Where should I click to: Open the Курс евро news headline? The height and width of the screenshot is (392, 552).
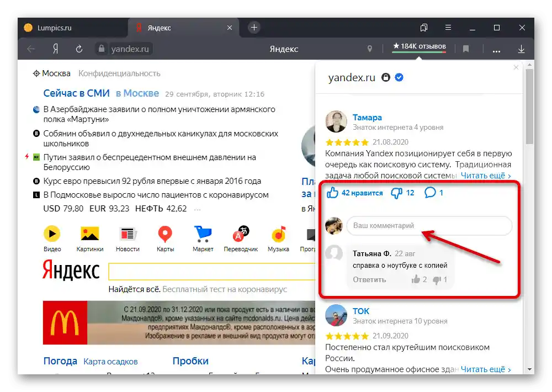152,181
